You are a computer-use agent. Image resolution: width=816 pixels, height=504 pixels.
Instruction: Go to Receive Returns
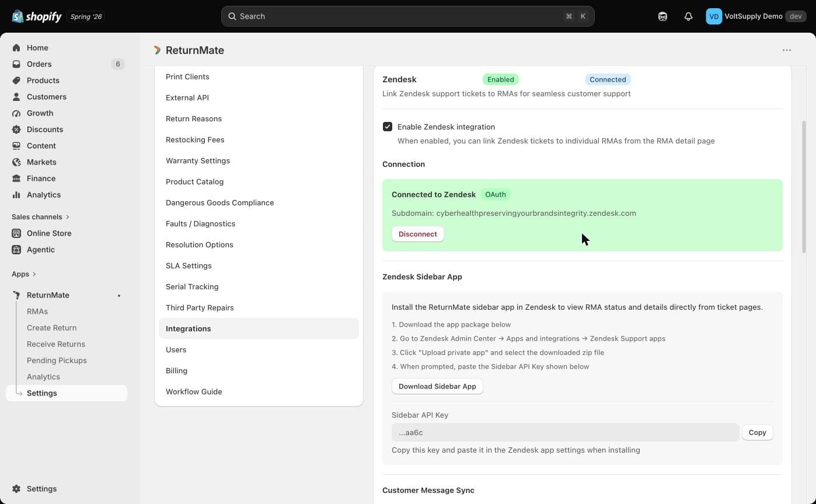click(x=56, y=344)
